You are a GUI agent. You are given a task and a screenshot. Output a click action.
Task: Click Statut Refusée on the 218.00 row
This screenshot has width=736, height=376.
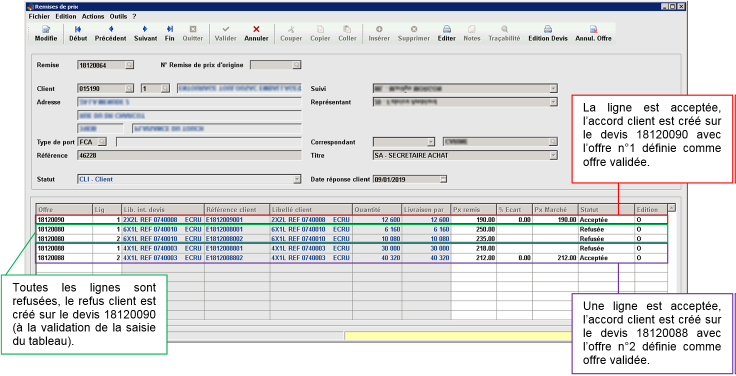click(592, 248)
